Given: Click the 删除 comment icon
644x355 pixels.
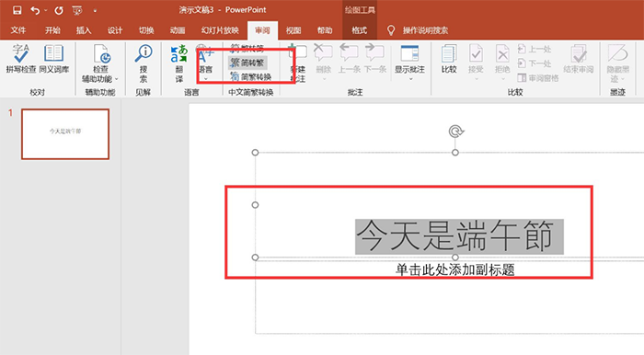Looking at the screenshot, I should point(323,53).
